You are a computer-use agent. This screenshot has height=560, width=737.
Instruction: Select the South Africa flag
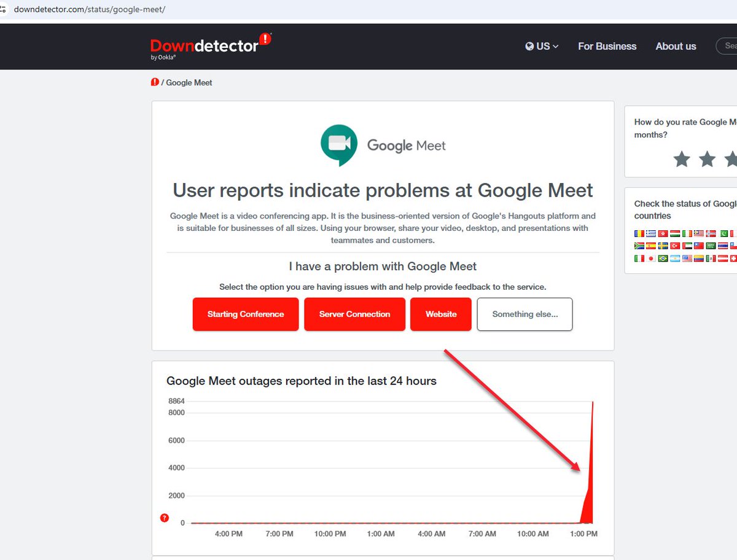point(639,246)
